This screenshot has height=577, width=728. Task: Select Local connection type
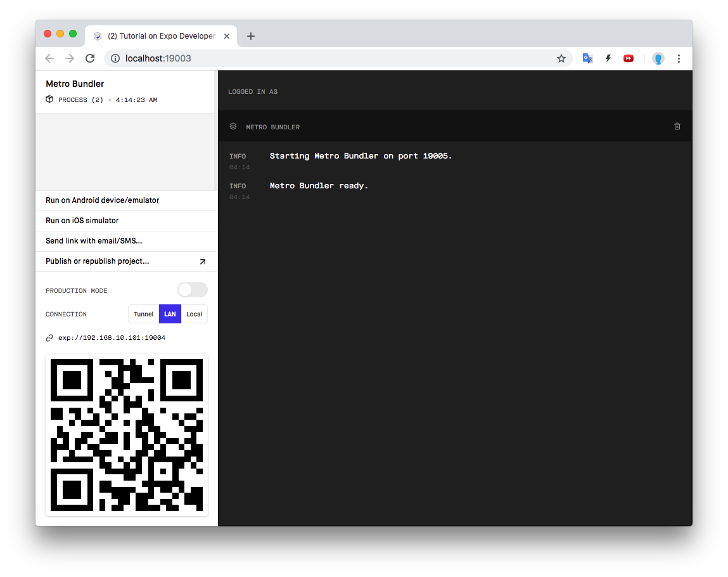click(x=195, y=314)
